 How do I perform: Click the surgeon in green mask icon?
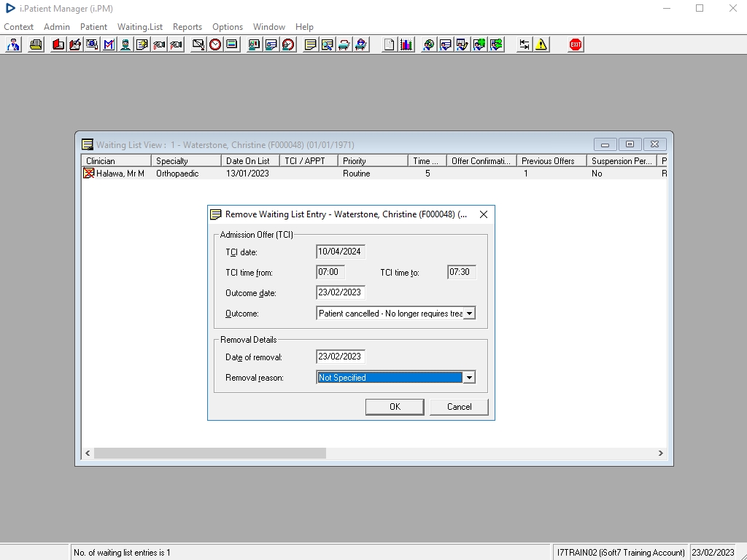(125, 44)
